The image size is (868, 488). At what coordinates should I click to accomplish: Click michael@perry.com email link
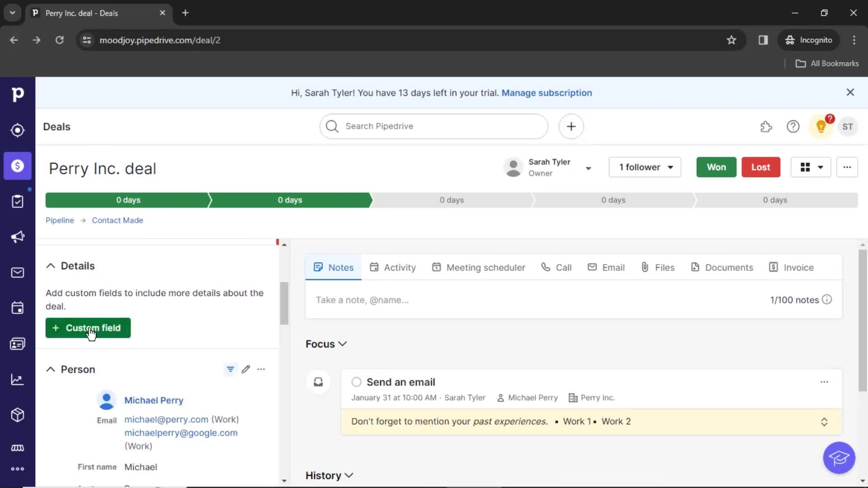tap(166, 419)
